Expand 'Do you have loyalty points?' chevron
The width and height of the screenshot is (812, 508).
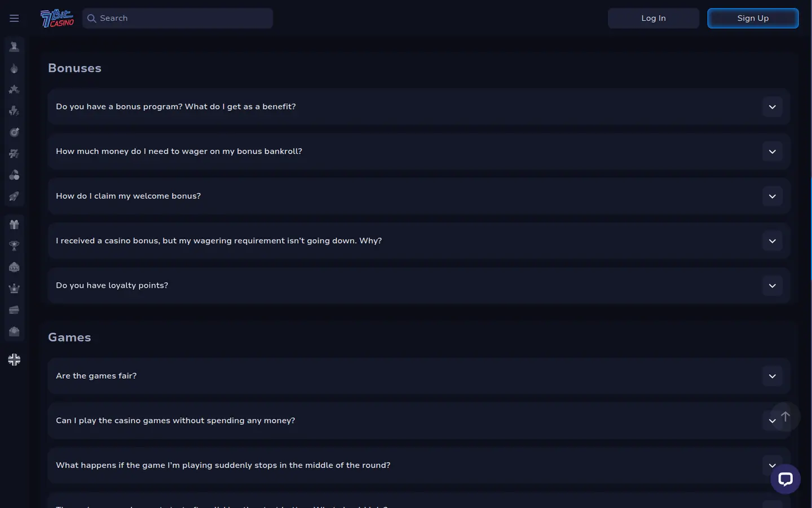tap(773, 286)
